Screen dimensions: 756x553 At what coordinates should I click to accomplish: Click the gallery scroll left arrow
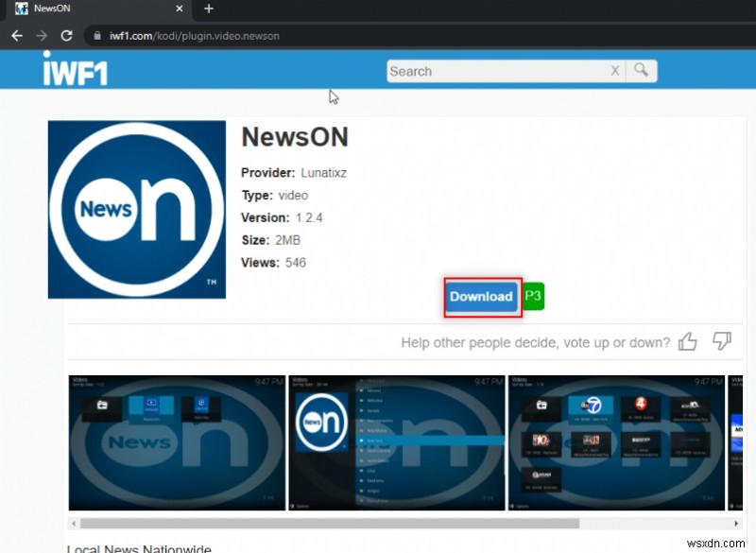(x=74, y=523)
